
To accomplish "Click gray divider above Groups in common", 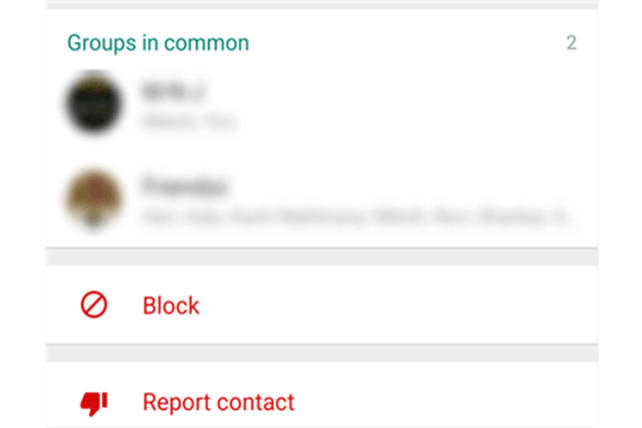I will coord(322,5).
